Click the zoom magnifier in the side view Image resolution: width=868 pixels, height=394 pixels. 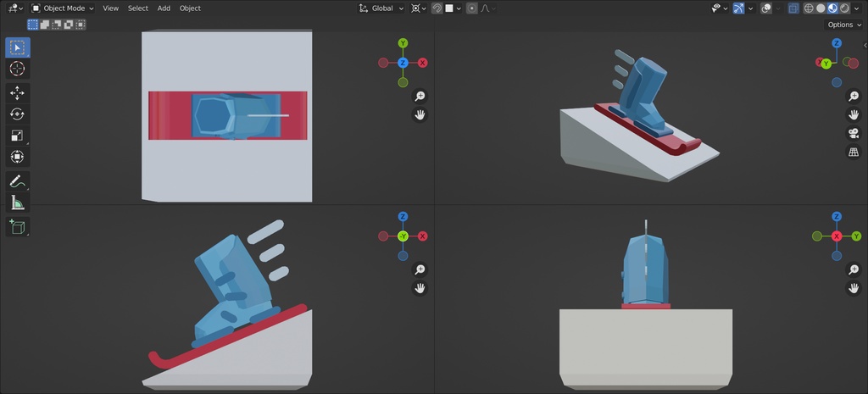(x=854, y=269)
